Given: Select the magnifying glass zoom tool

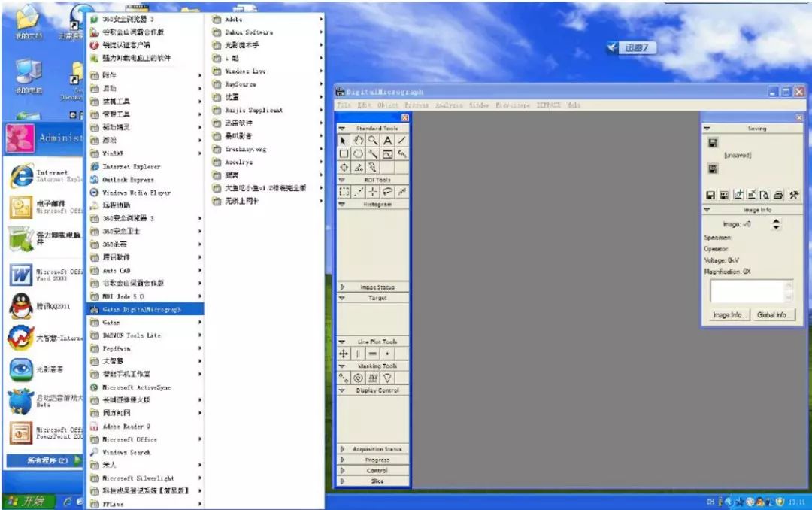Looking at the screenshot, I should [x=373, y=141].
